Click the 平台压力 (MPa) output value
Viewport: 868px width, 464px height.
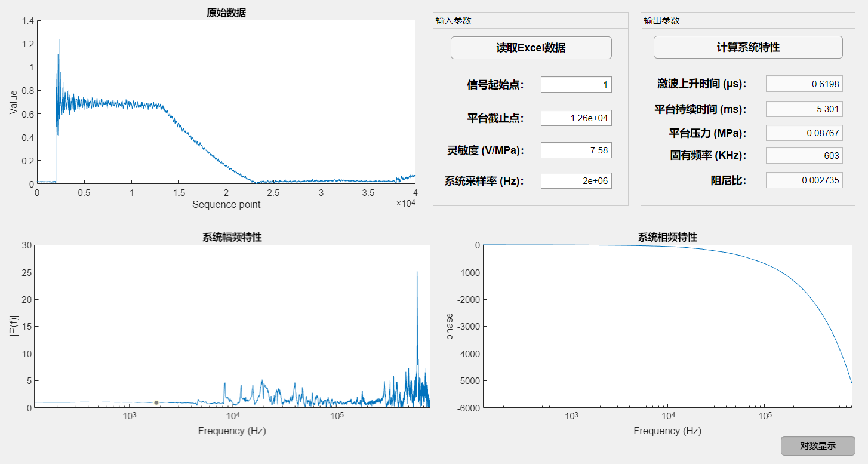[x=804, y=133]
